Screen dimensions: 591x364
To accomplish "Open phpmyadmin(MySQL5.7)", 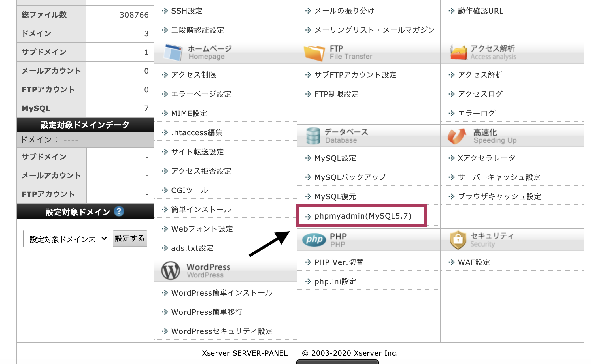I will click(363, 216).
